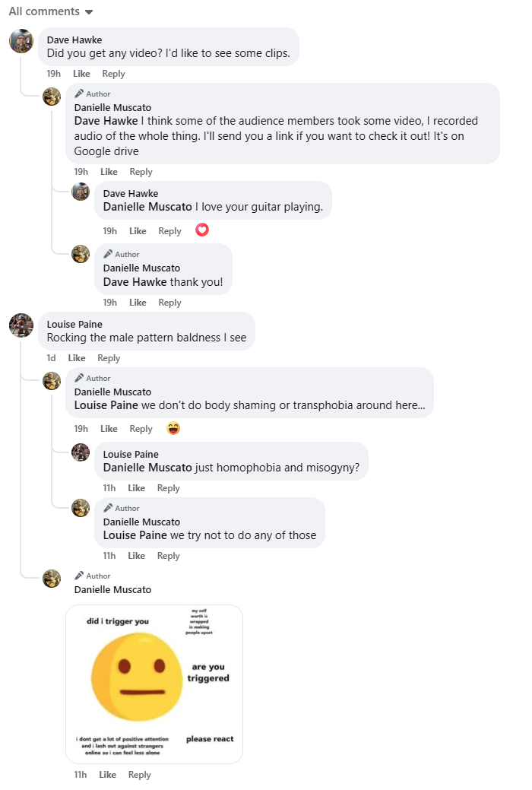Reply to Louise Paine's male pattern baldness comment
This screenshot has width=532, height=790.
[x=109, y=357]
